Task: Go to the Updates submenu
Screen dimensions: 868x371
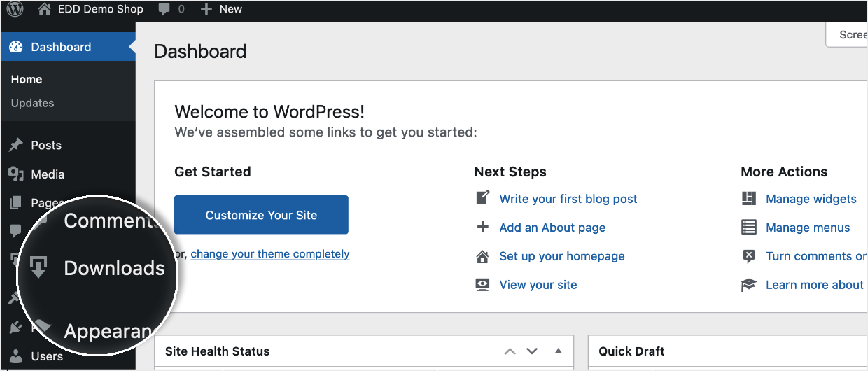Action: click(32, 103)
